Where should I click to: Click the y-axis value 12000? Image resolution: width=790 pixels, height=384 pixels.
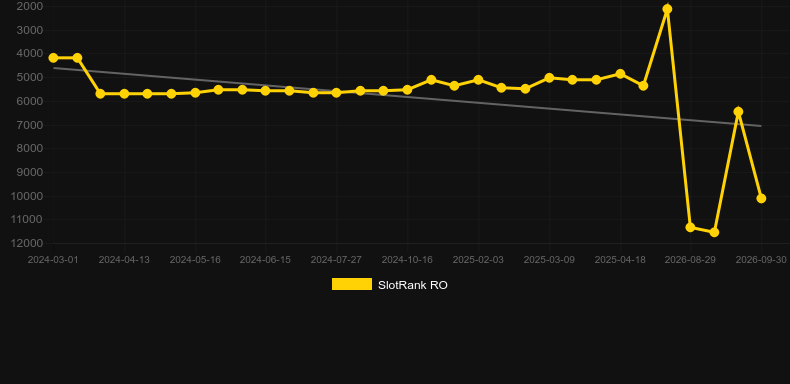pyautogui.click(x=27, y=243)
